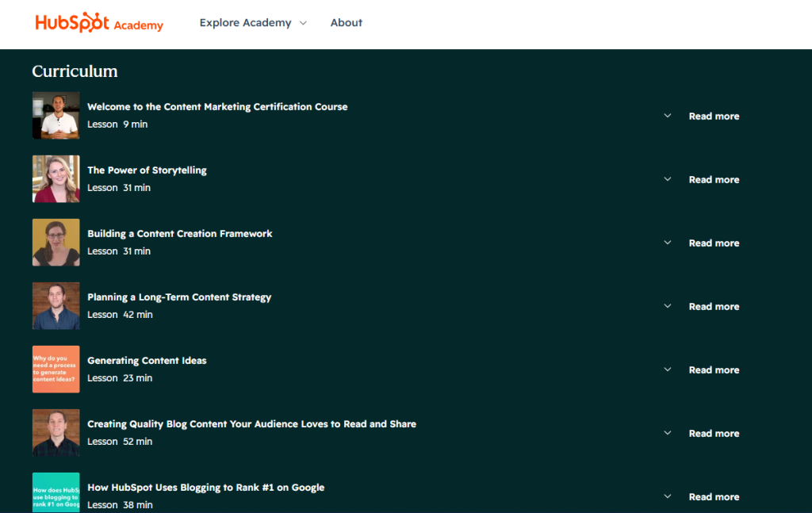Expand the Welcome lesson with its chevron
Viewport: 812px width, 513px height.
click(668, 116)
